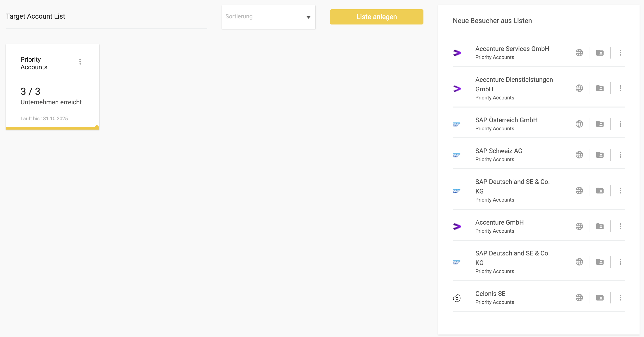Click globe icon for Celonis SE
The image size is (644, 337).
tap(579, 298)
